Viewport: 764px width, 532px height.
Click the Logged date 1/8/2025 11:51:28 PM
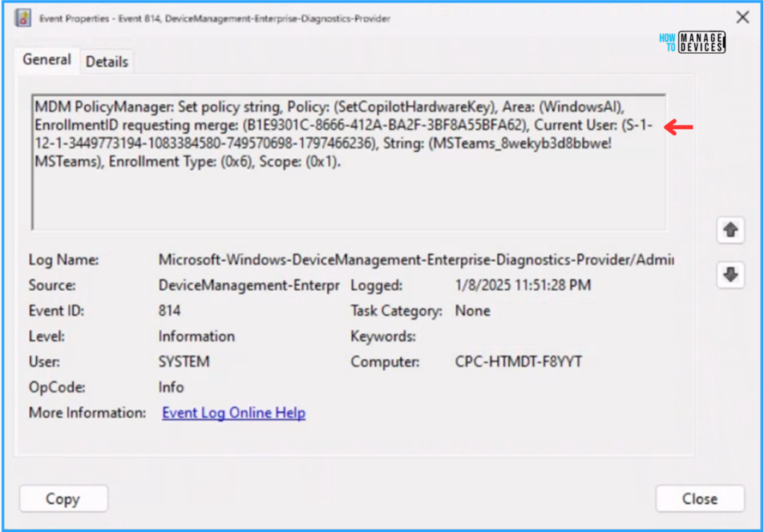[x=523, y=286]
